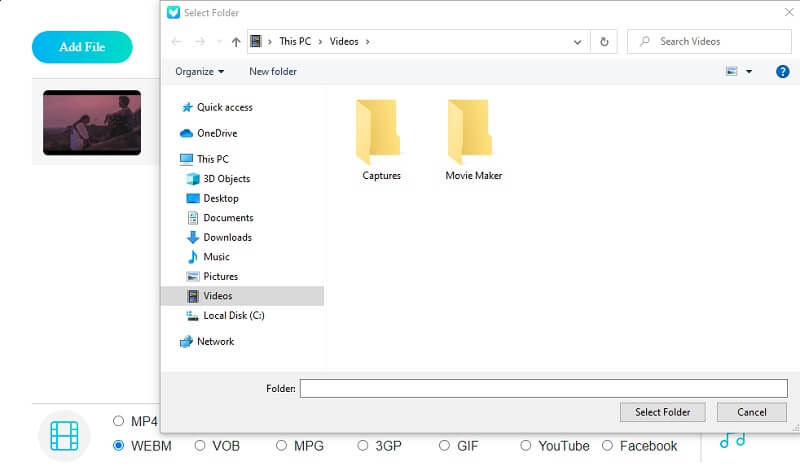The height and width of the screenshot is (466, 800).
Task: Click the video format film icon
Action: (x=64, y=436)
